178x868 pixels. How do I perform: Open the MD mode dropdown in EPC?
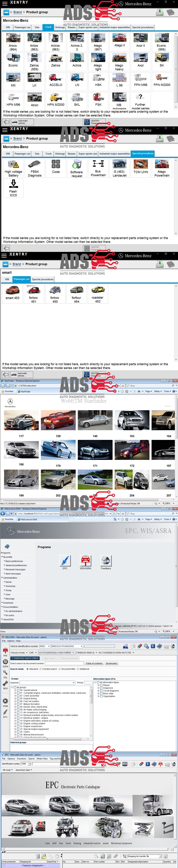click(8, 770)
